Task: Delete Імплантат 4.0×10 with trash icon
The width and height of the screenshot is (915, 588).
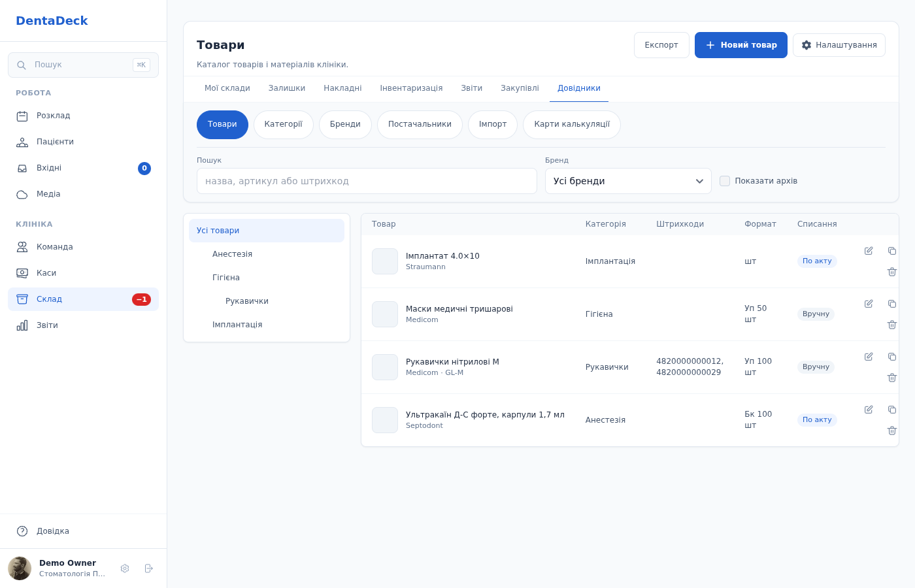Action: coord(892,272)
